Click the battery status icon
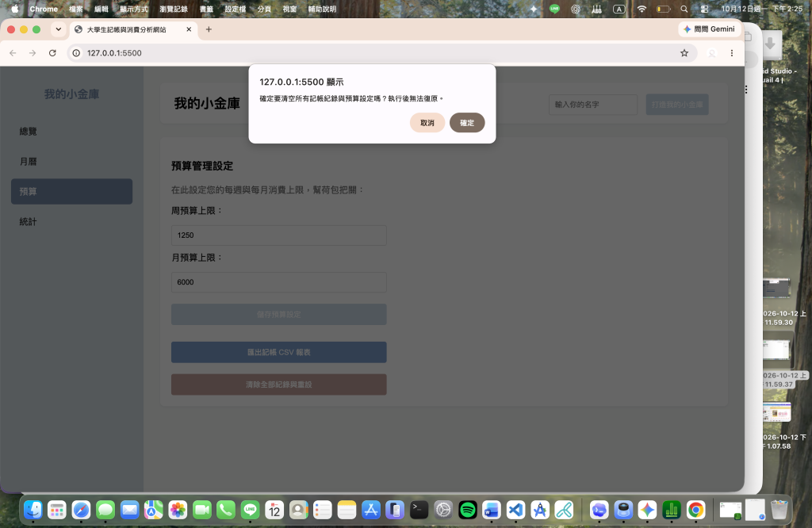Image resolution: width=812 pixels, height=528 pixels. (x=664, y=9)
